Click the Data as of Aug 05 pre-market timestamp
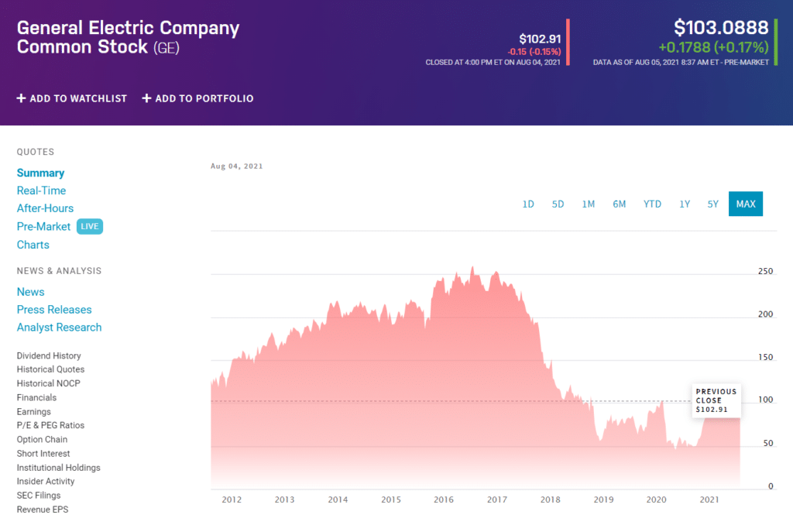Image resolution: width=793 pixels, height=532 pixels. click(681, 62)
